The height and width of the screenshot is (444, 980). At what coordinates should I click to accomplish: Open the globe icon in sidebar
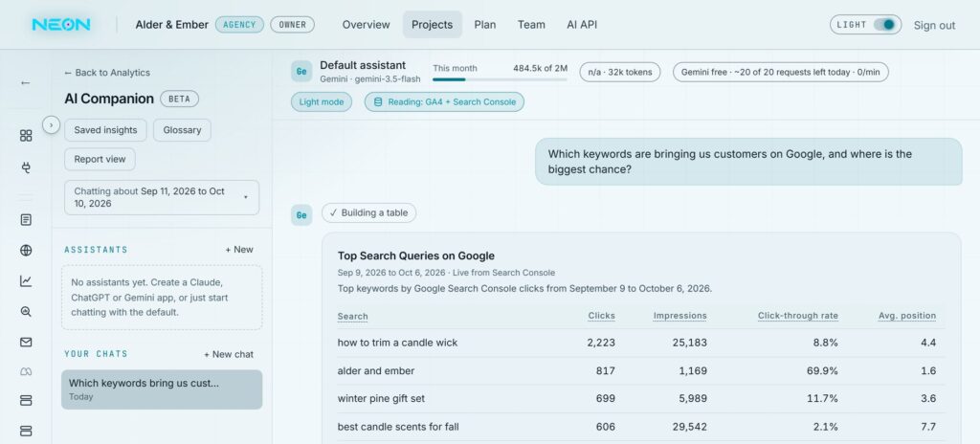coord(26,250)
